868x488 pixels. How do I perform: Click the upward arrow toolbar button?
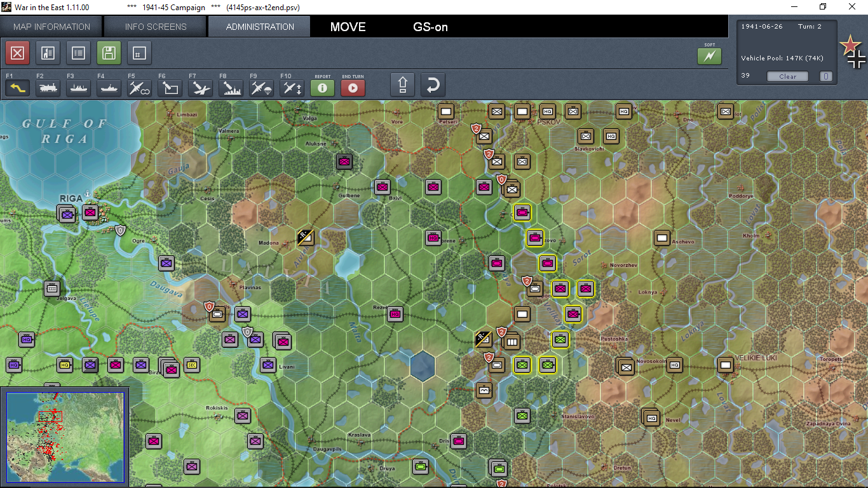point(402,85)
